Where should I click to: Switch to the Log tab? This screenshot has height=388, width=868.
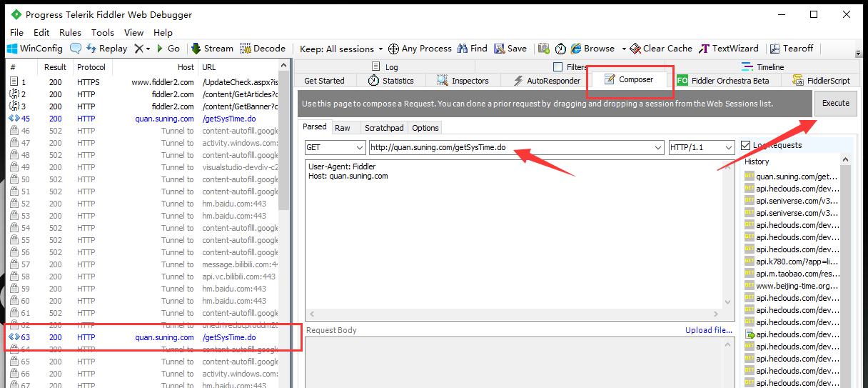coord(385,67)
